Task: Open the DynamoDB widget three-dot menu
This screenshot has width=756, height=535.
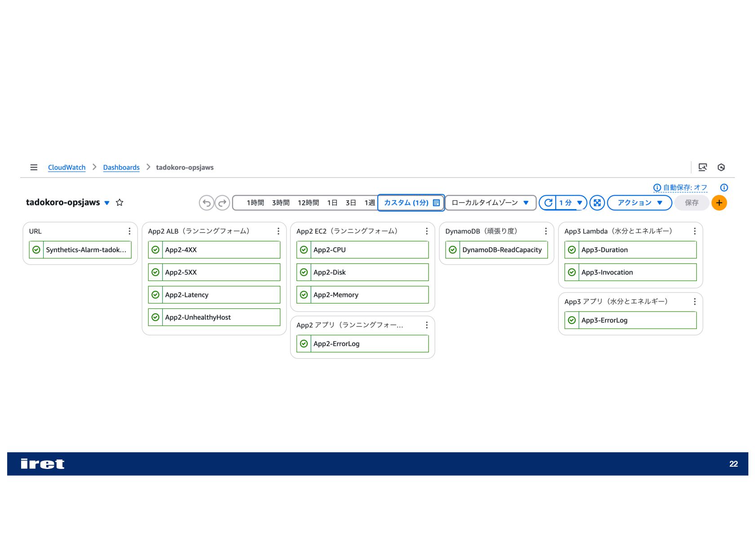Action: coord(546,231)
